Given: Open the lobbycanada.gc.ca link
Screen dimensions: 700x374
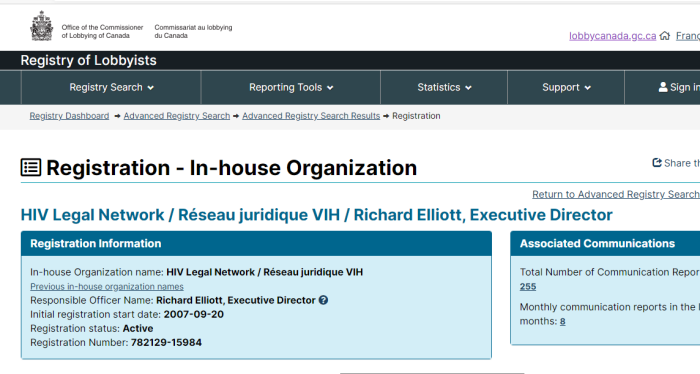Looking at the screenshot, I should [612, 36].
